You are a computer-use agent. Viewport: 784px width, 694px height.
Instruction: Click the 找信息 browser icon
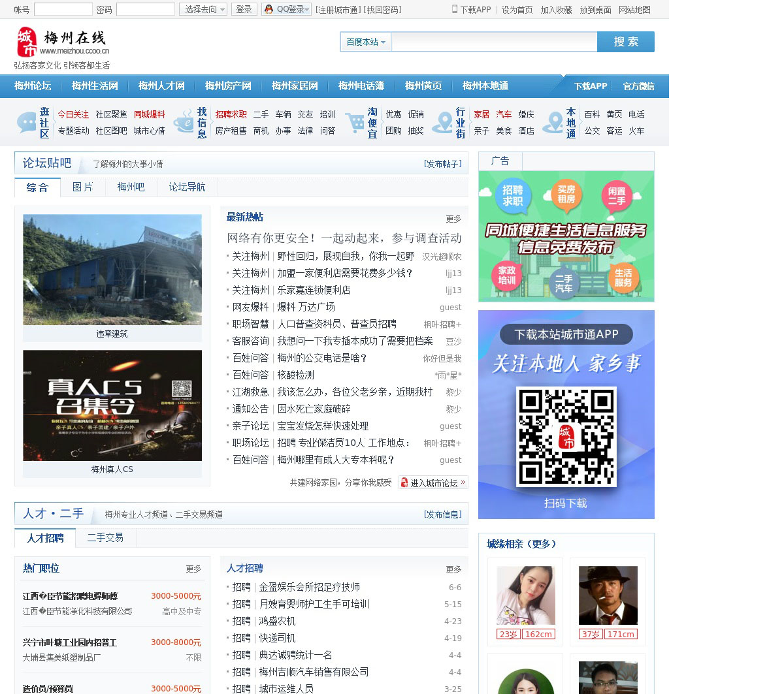[183, 122]
